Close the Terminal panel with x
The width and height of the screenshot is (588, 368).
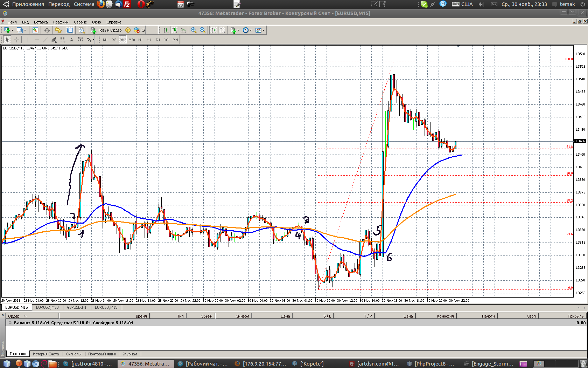pyautogui.click(x=3, y=315)
